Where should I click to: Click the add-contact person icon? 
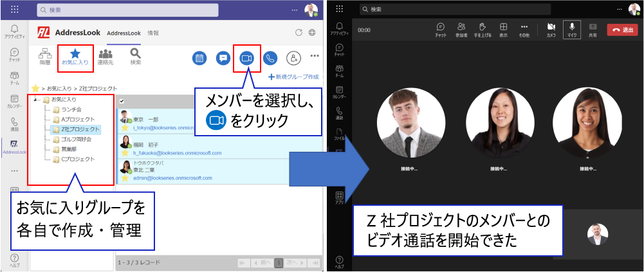click(293, 58)
